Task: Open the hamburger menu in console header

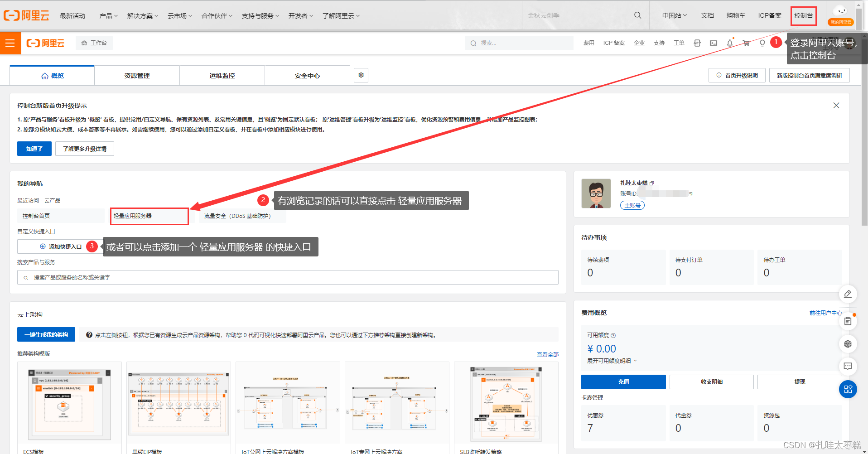Action: 10,43
